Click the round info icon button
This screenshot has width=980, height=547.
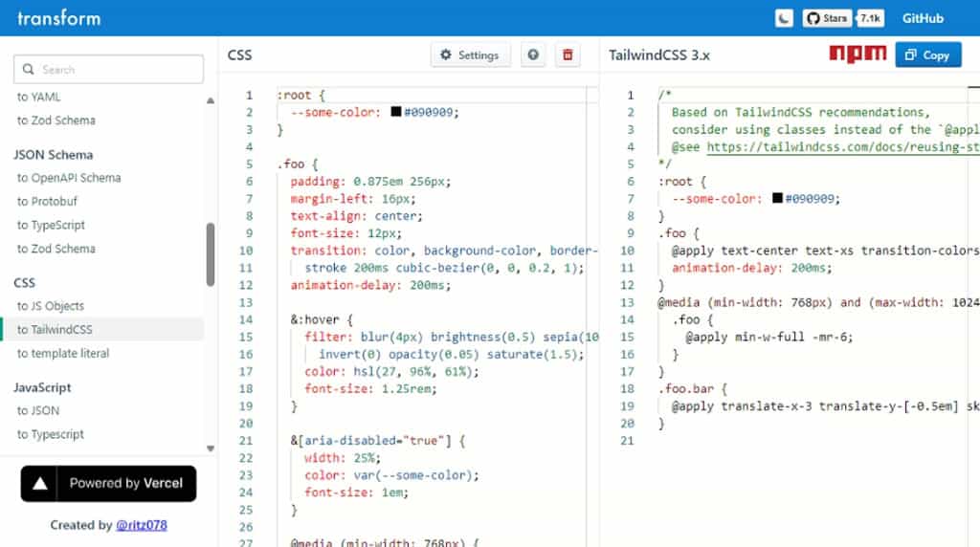tap(533, 55)
